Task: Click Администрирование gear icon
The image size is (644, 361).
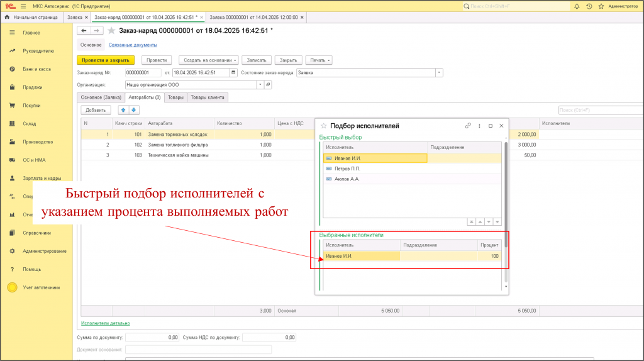Action: (13, 251)
